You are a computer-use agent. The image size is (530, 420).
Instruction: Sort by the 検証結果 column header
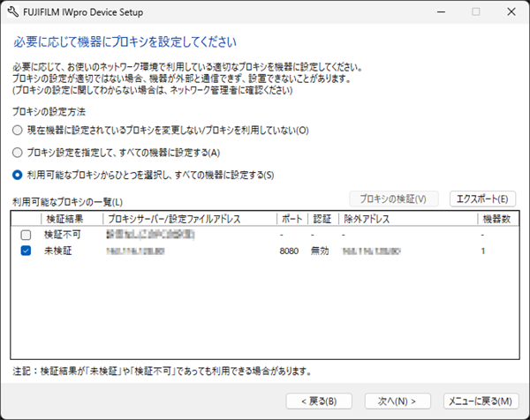72,219
